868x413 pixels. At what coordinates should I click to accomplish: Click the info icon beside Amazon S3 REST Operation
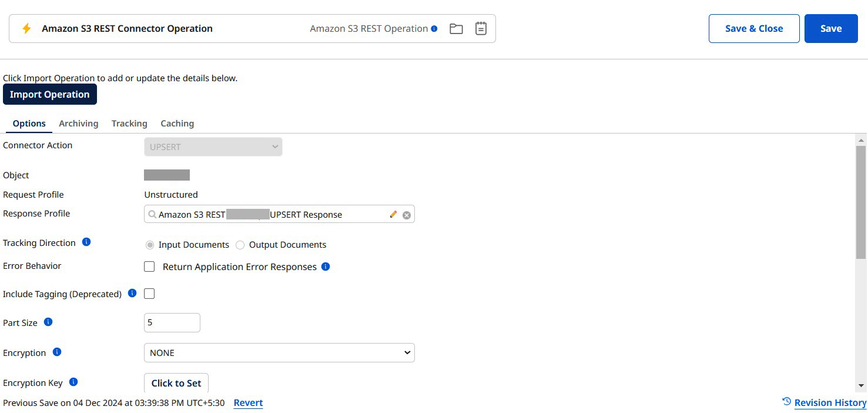coord(434,28)
